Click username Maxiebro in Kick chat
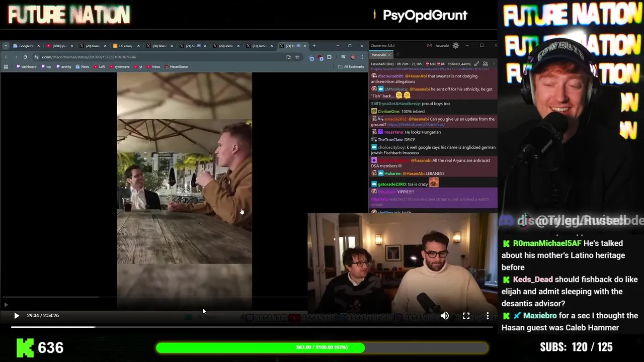 pyautogui.click(x=540, y=316)
